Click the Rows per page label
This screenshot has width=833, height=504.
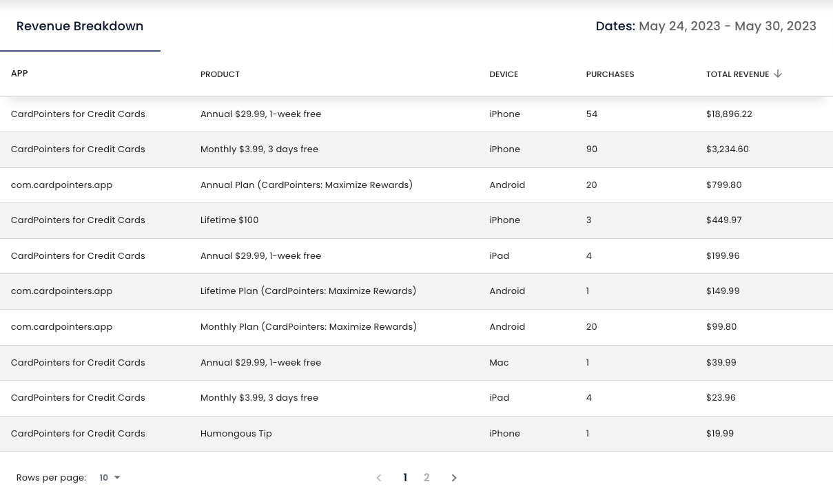tap(51, 478)
